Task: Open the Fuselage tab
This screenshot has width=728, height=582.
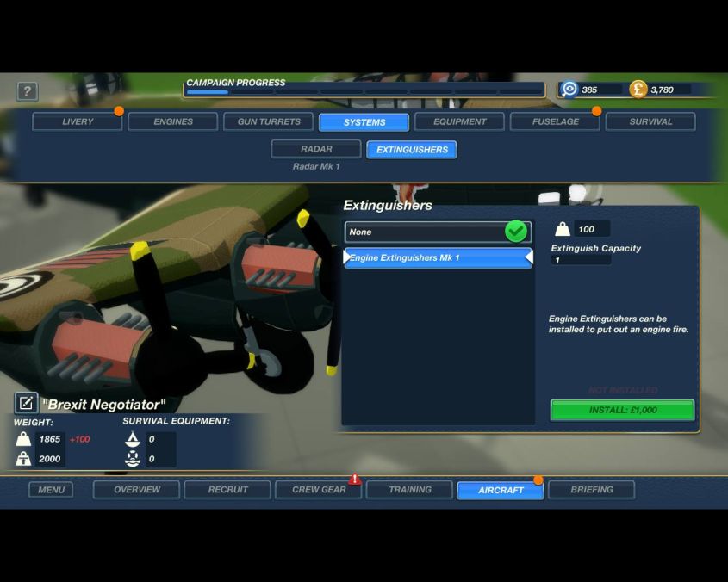Action: tap(556, 121)
